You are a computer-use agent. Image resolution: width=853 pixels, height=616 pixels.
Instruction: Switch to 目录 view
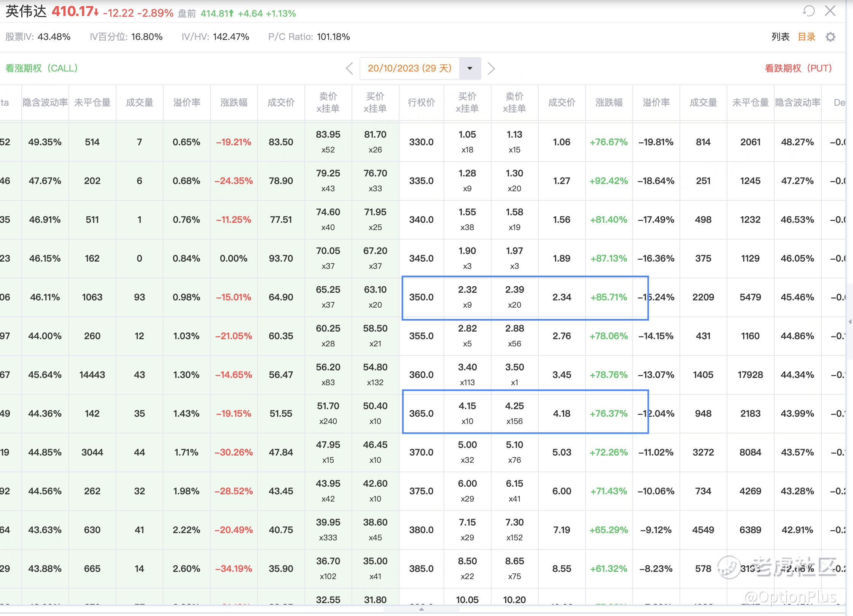click(806, 37)
